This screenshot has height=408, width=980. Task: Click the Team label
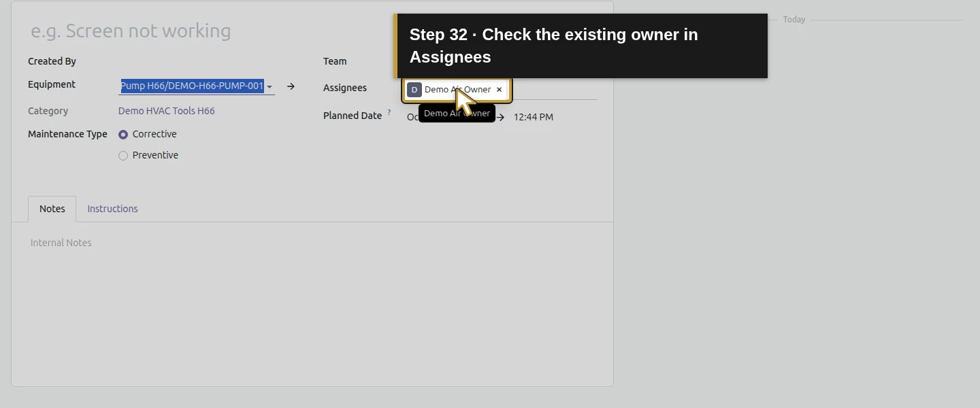point(335,61)
